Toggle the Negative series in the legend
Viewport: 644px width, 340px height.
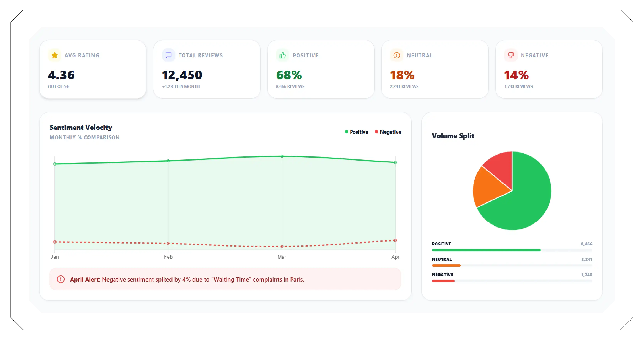pos(388,132)
